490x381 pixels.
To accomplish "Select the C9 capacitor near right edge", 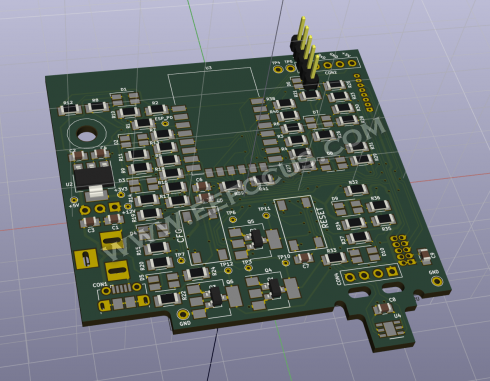I will pos(425,255).
